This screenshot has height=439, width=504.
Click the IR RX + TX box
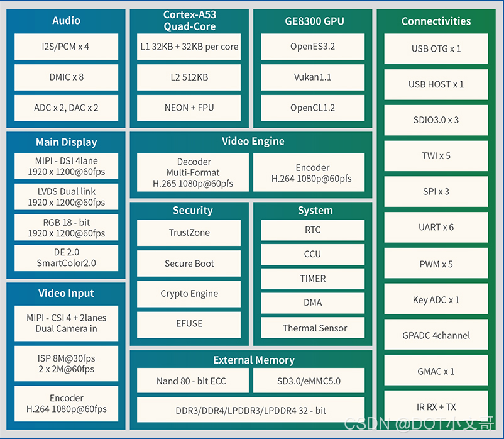(x=436, y=406)
